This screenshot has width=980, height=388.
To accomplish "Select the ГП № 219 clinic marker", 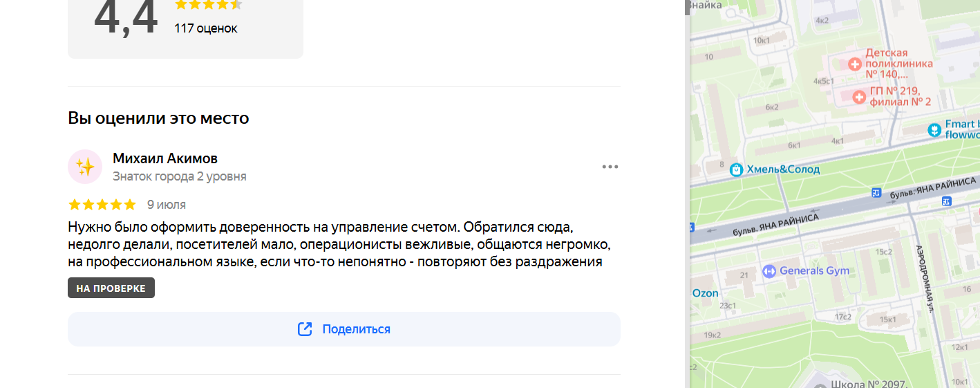I will click(859, 97).
